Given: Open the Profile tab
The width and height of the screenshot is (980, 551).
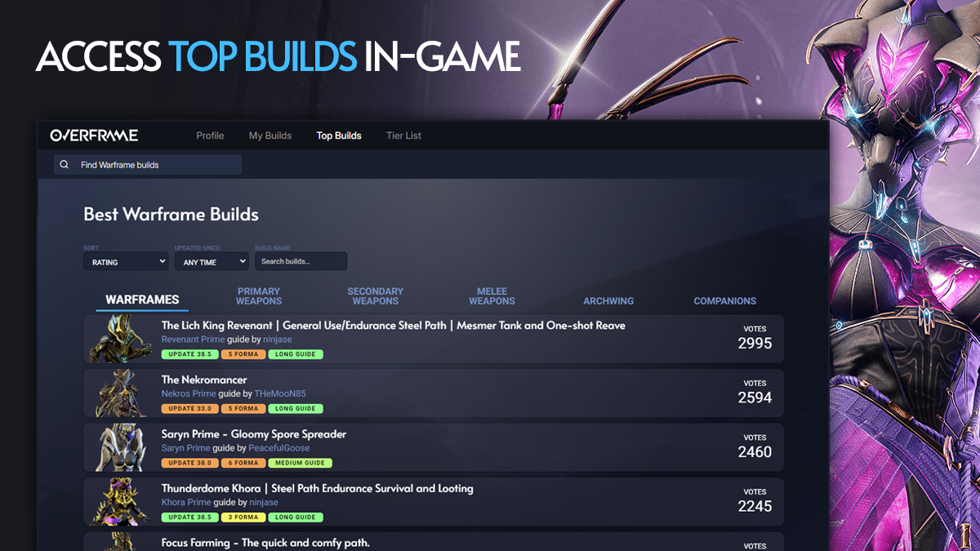Looking at the screenshot, I should click(210, 136).
